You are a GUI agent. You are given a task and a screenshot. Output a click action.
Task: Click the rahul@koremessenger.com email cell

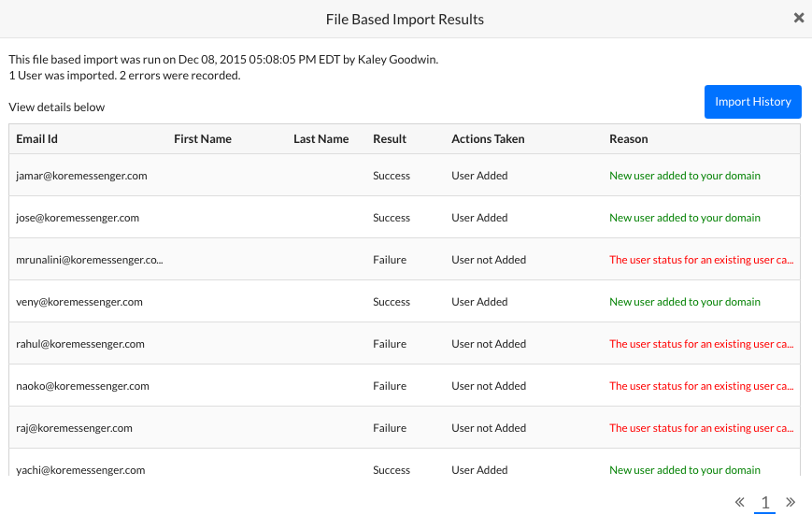tap(80, 344)
